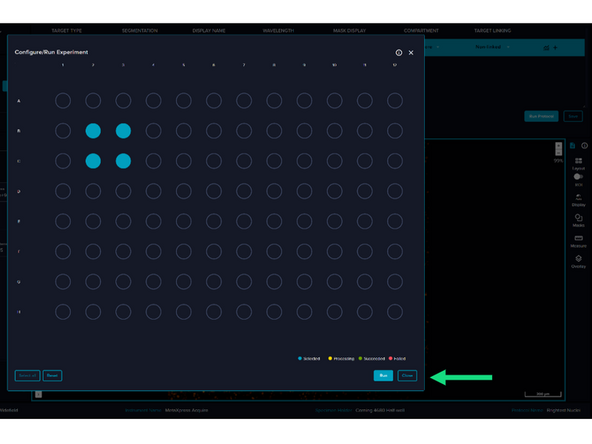Screen dimensions: 592x444
Task: Select the Measure tool icon
Action: click(578, 241)
